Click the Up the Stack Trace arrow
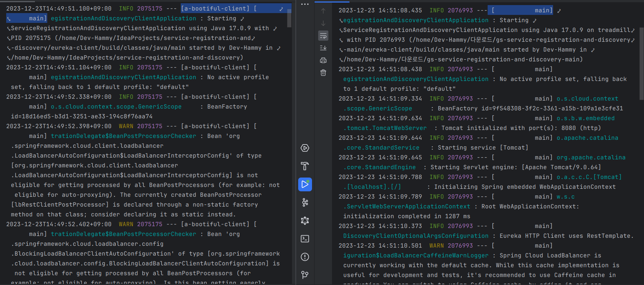 [323, 11]
